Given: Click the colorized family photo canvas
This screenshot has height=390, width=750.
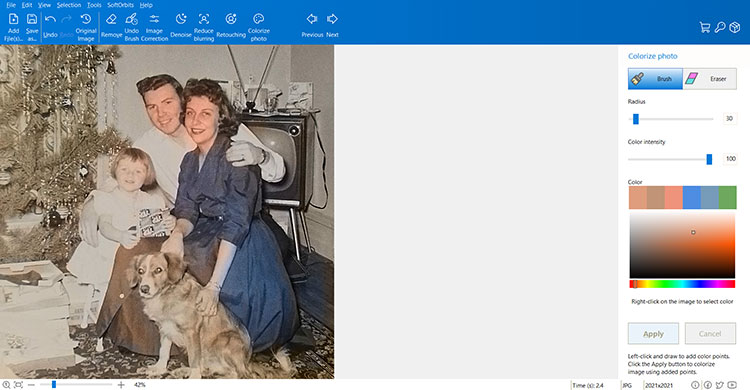Looking at the screenshot, I should [x=167, y=212].
